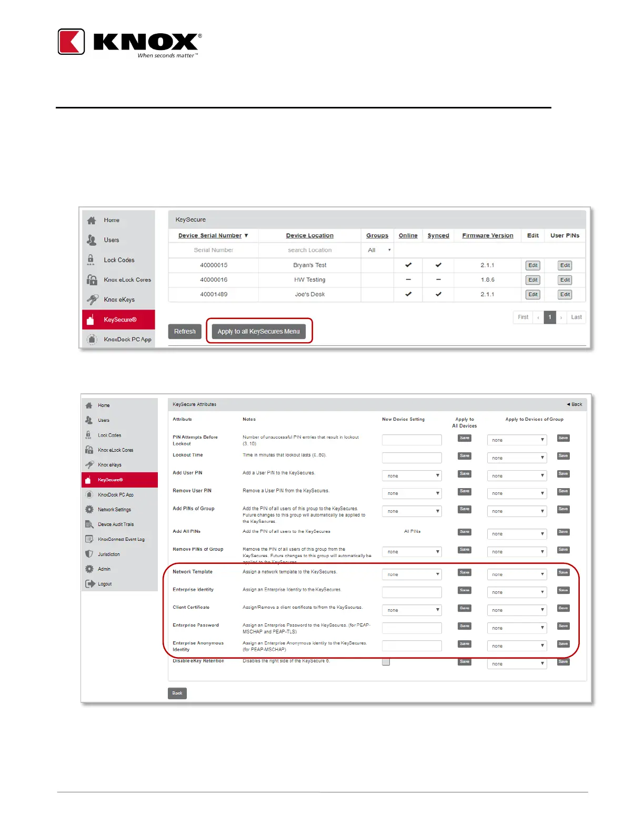Screen dimensions: 644x834
Task: Save Lockout Time to all devices
Action: tap(465, 456)
